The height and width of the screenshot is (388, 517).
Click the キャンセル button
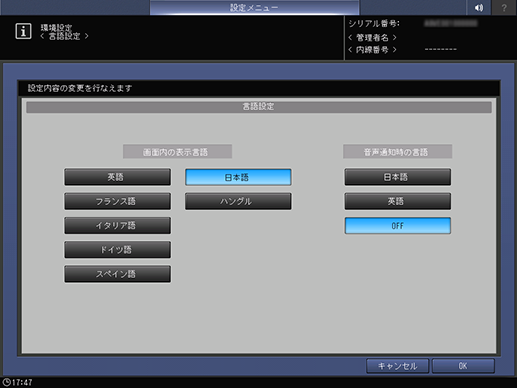[397, 366]
